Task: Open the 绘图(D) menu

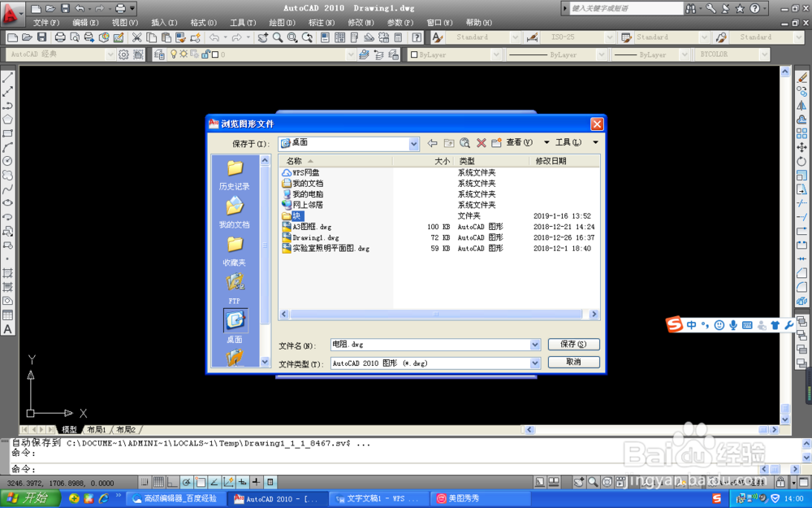Action: (282, 23)
